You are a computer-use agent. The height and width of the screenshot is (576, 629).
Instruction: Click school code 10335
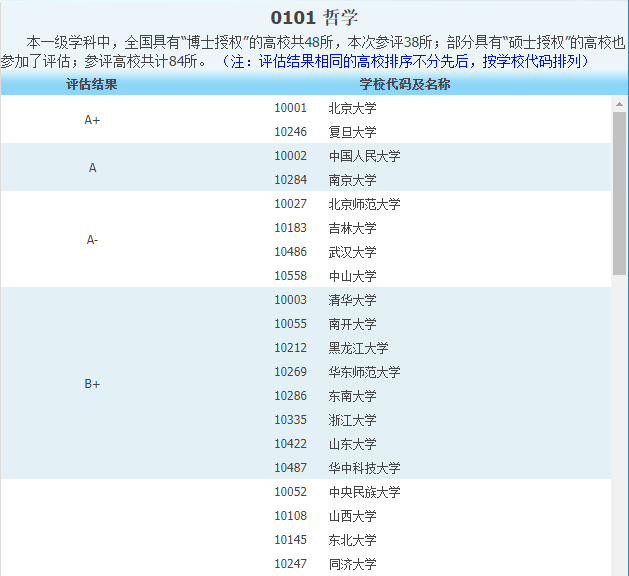290,420
